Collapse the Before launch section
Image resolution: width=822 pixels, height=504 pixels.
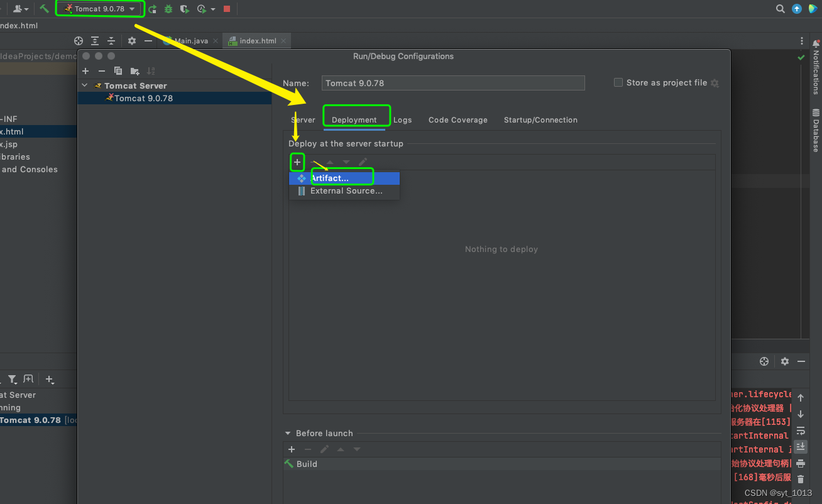(288, 433)
